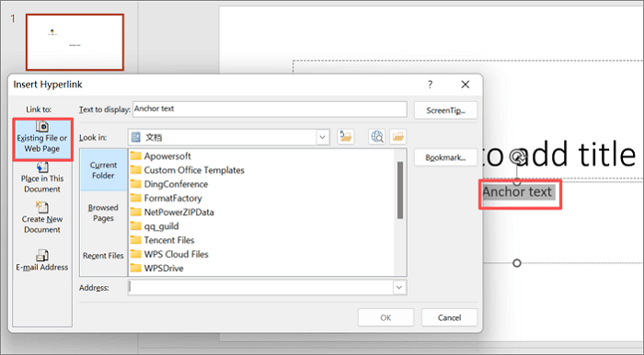
Task: Open the Bookmark button
Action: (445, 157)
